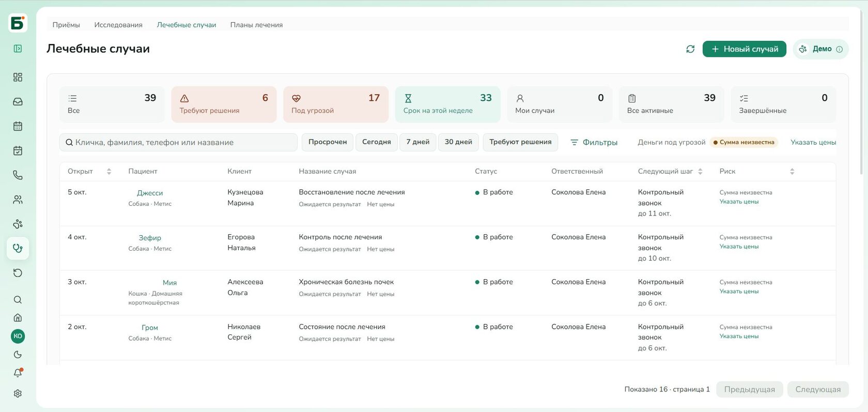Refresh the cases list with the reload icon

(x=690, y=49)
